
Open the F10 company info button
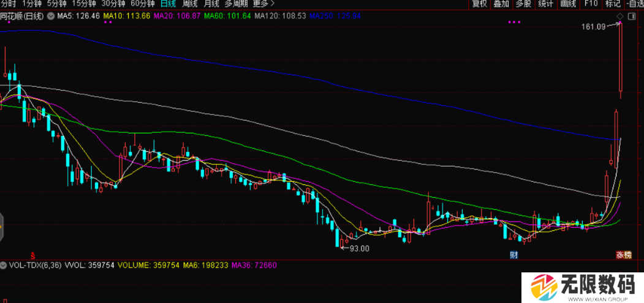[591, 4]
